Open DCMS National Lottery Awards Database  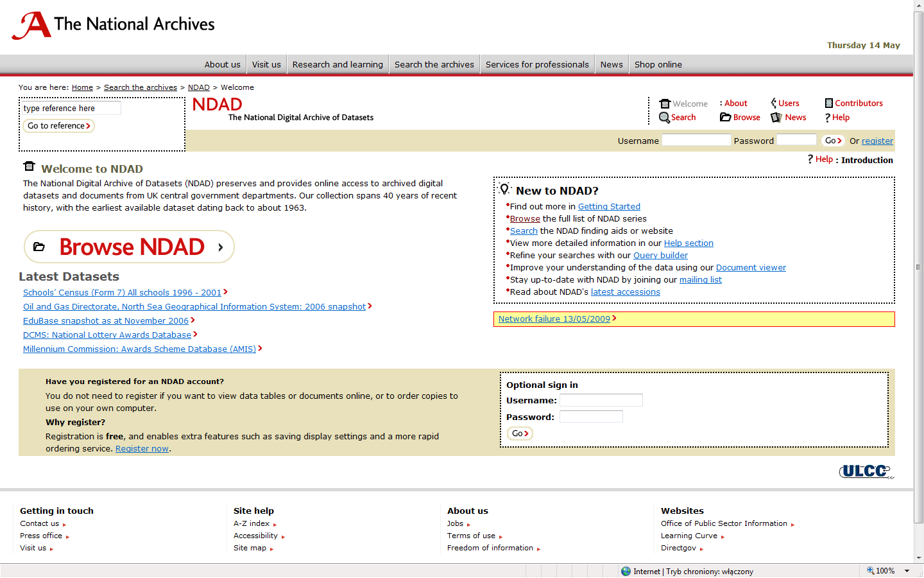click(x=107, y=335)
